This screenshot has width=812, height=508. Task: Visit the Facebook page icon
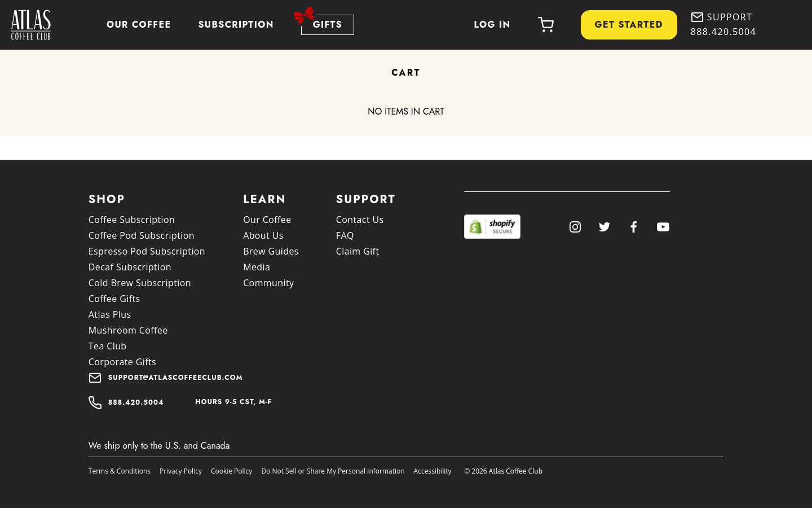[634, 227]
